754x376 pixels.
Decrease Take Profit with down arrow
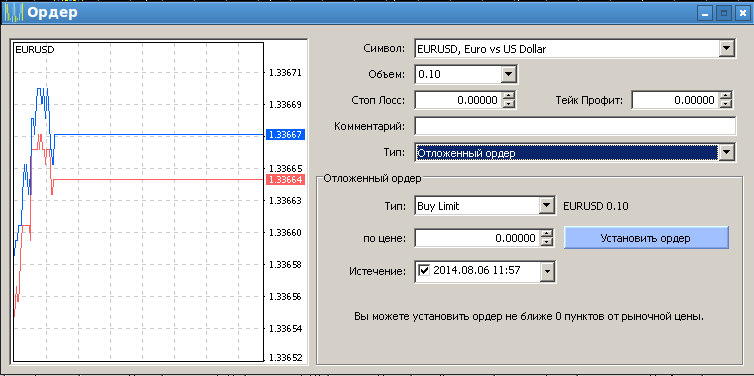(x=726, y=104)
